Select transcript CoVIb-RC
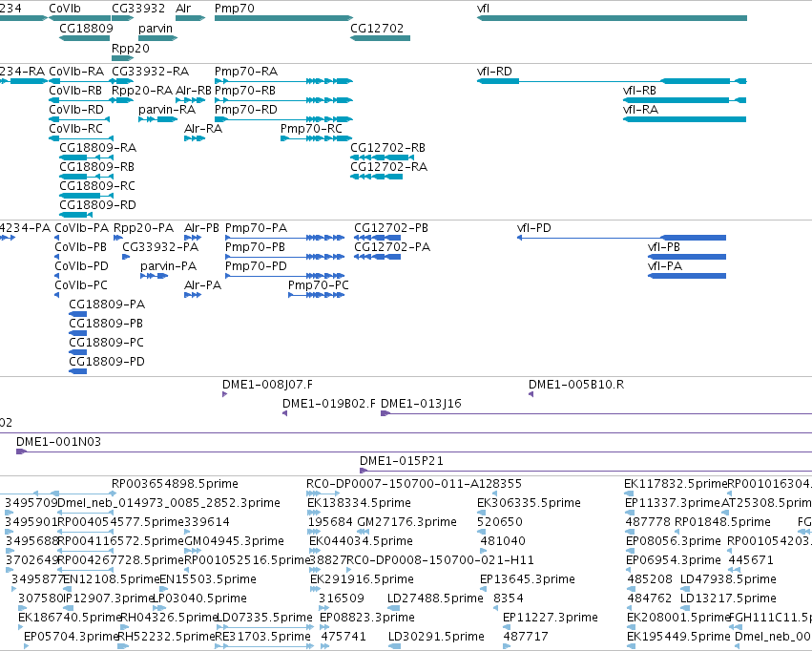 tap(81, 138)
